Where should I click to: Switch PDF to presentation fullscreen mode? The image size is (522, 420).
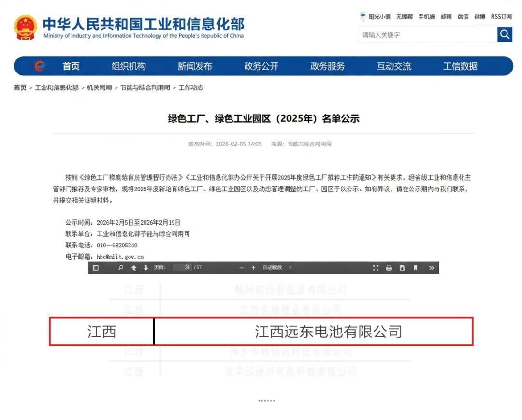click(376, 268)
